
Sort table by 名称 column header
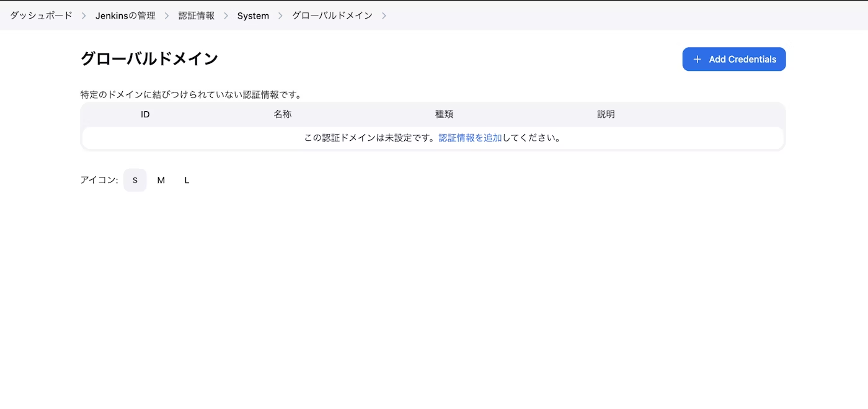coord(283,114)
